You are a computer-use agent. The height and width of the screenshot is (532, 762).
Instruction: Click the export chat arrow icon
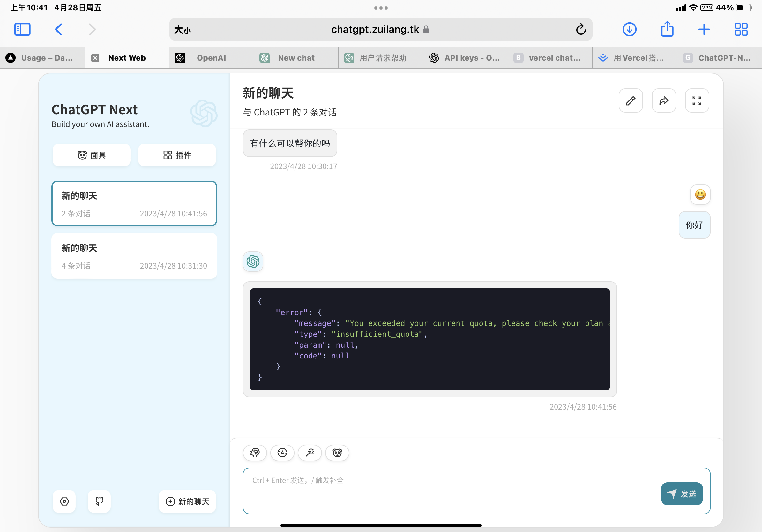coord(664,100)
